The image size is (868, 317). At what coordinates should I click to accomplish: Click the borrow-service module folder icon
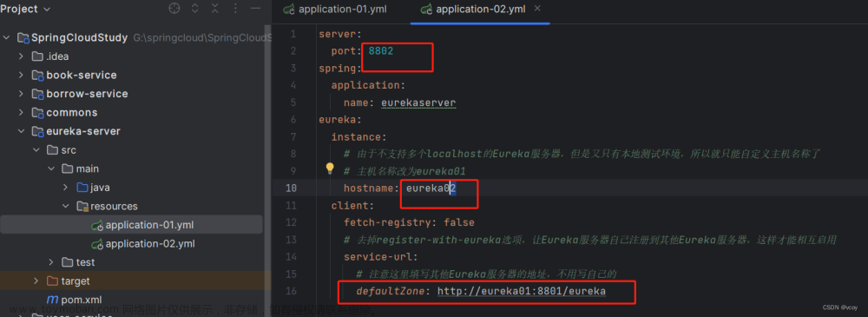(x=37, y=94)
